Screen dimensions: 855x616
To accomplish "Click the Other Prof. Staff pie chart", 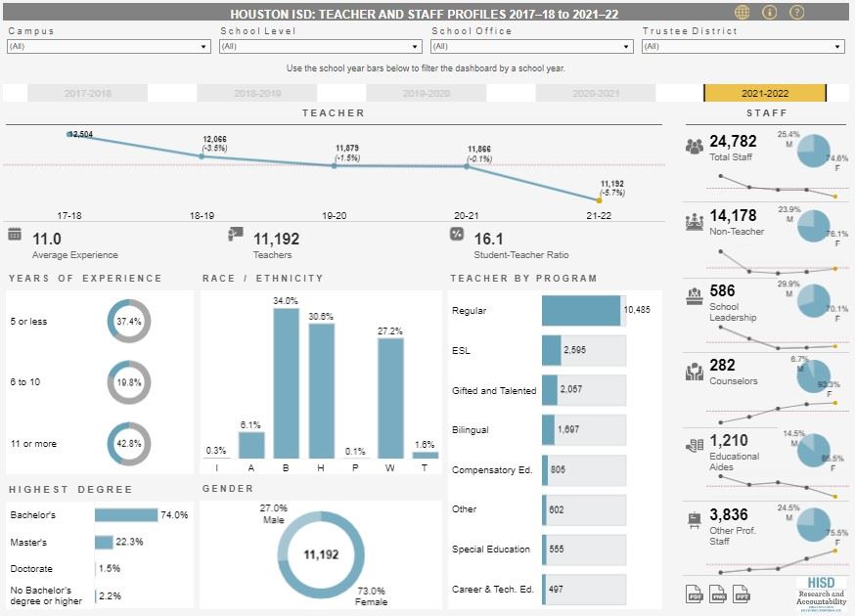I will tap(814, 525).
